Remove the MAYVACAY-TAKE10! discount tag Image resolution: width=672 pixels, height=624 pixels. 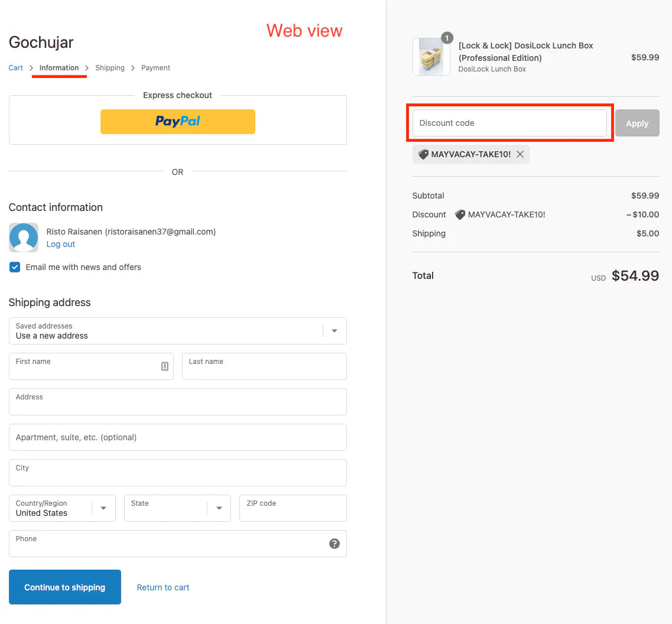[520, 154]
